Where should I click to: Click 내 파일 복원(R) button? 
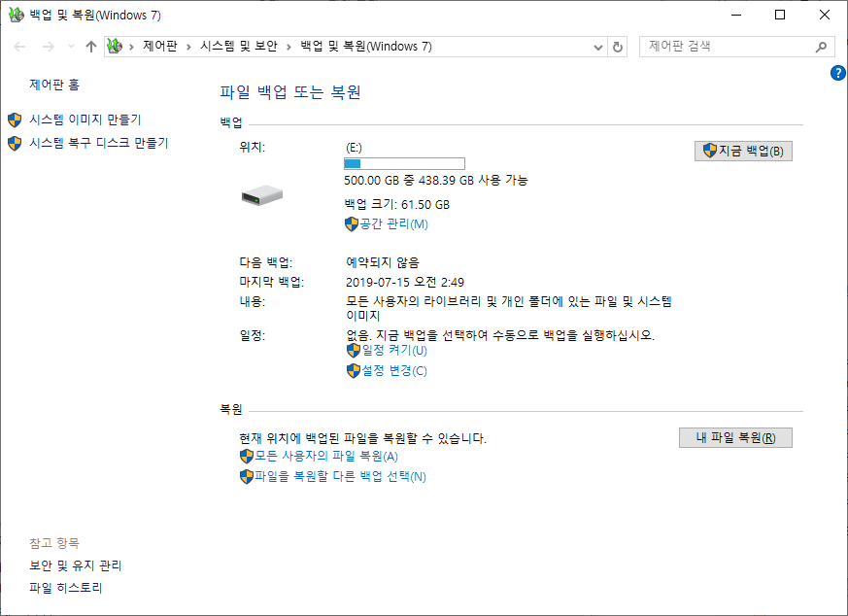[x=735, y=437]
